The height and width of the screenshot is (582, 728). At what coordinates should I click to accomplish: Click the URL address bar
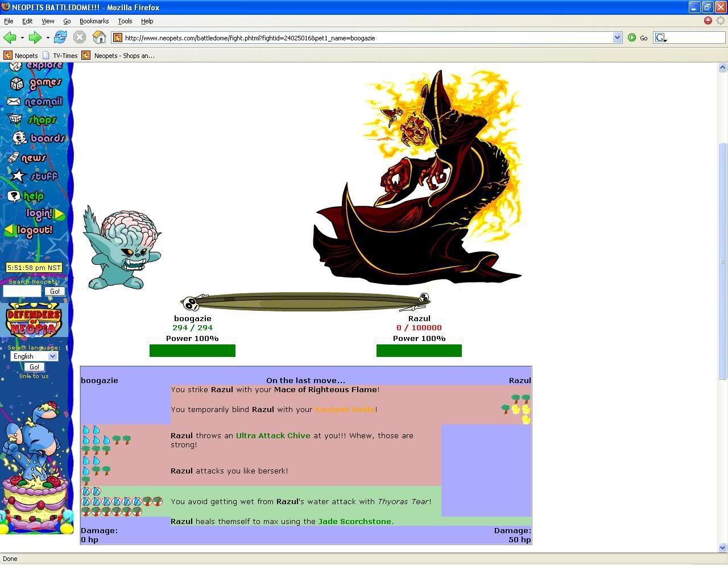point(367,38)
